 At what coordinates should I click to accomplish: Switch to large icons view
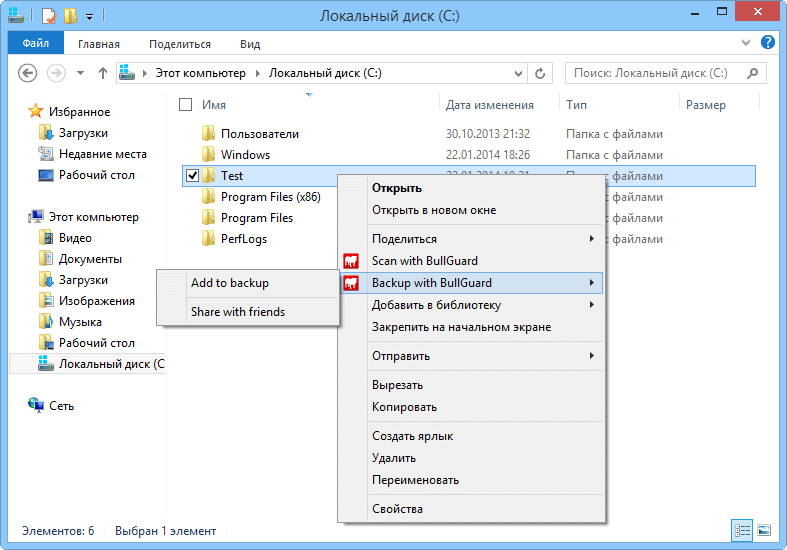[x=764, y=530]
